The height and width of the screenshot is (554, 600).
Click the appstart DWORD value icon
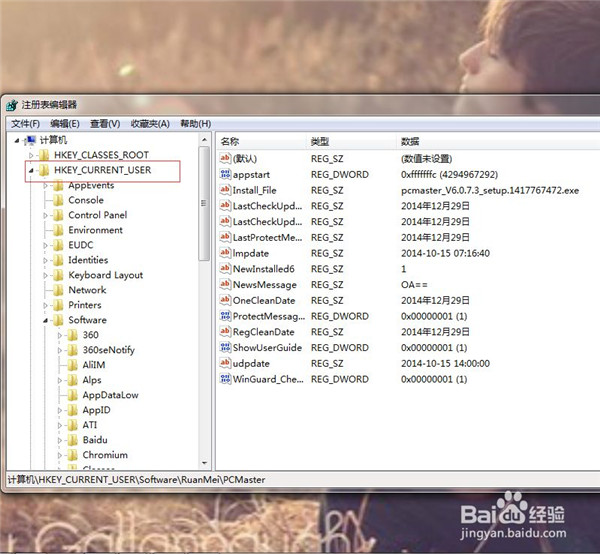click(x=225, y=174)
